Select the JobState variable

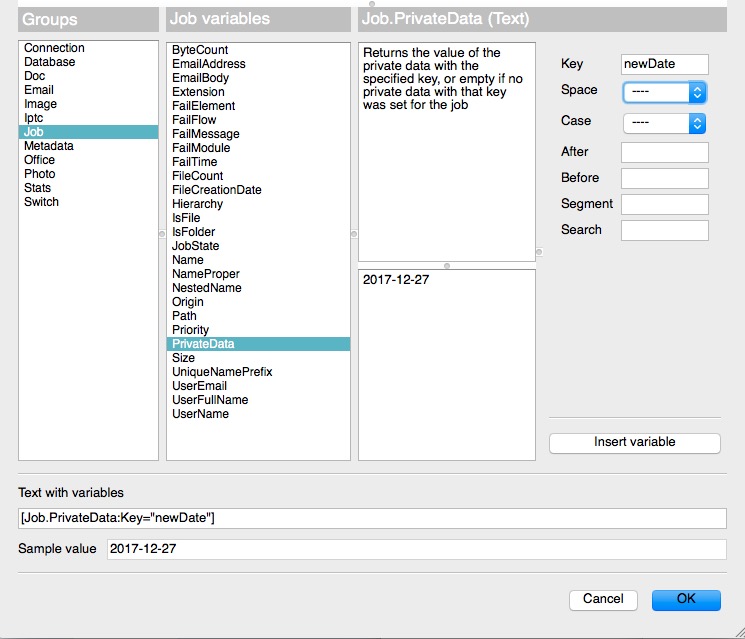tap(258, 247)
